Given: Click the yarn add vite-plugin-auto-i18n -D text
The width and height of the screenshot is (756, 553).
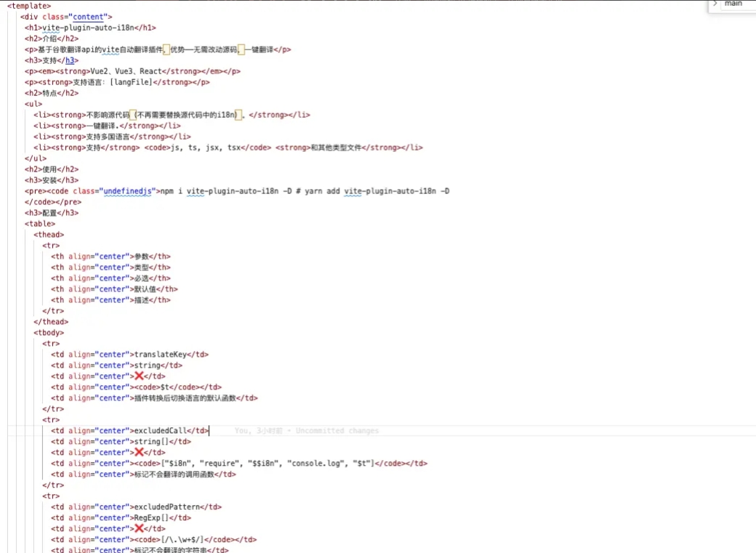Looking at the screenshot, I should click(377, 191).
